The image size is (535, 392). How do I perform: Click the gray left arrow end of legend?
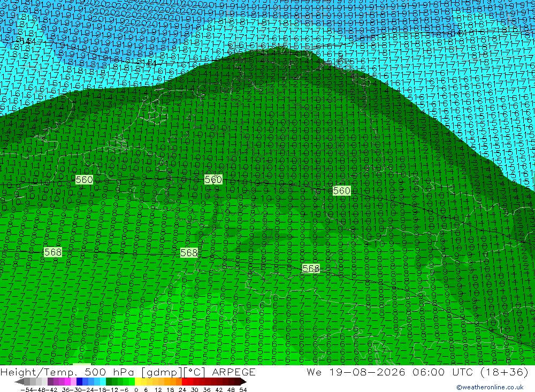[x=19, y=382]
